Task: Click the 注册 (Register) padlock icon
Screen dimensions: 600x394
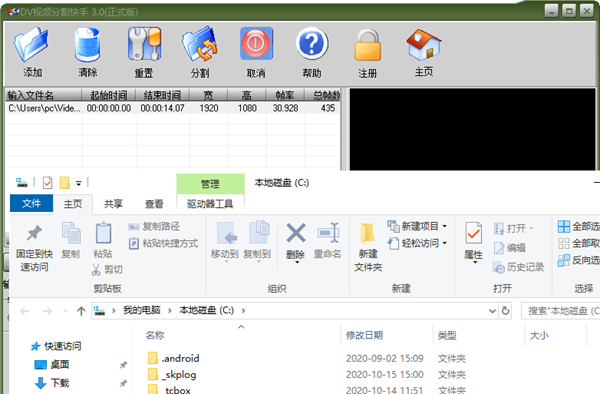Action: [x=368, y=45]
